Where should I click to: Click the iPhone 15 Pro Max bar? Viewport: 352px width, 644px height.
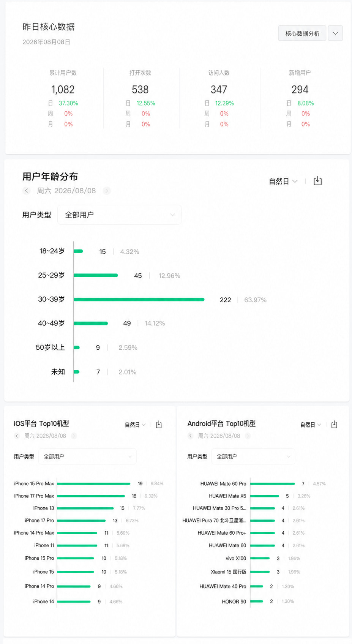click(x=94, y=484)
